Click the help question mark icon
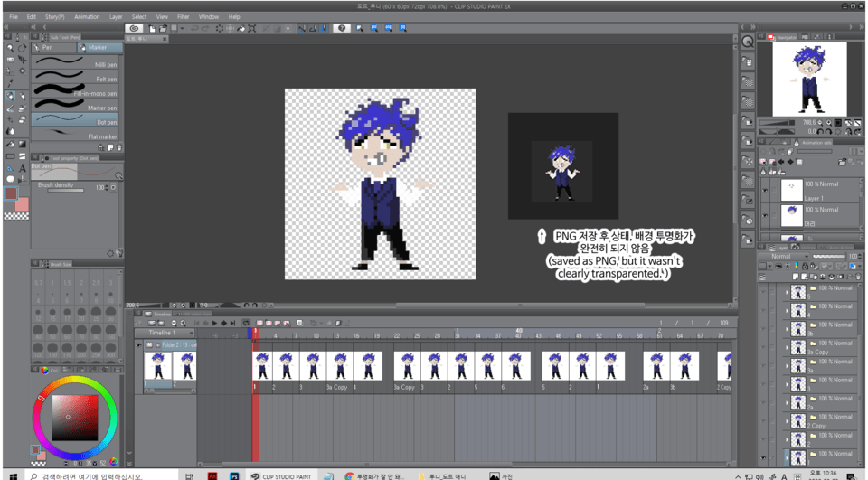This screenshot has width=868, height=480. pyautogui.click(x=342, y=29)
